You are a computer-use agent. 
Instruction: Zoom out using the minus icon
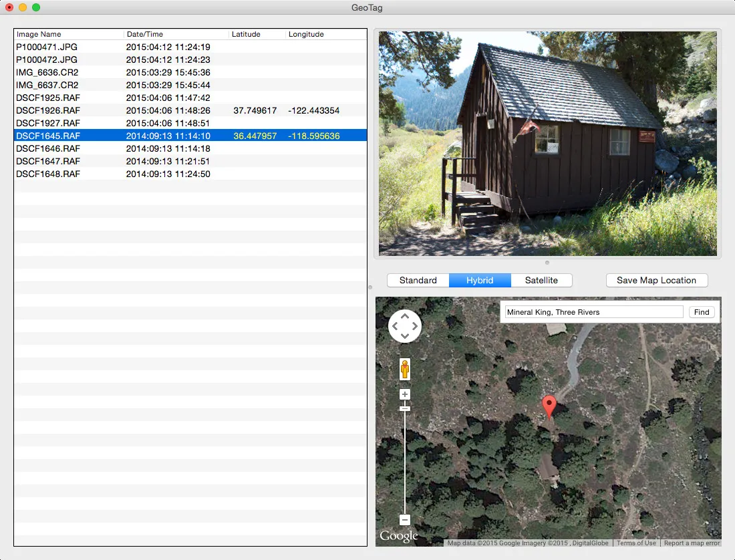[x=404, y=519]
